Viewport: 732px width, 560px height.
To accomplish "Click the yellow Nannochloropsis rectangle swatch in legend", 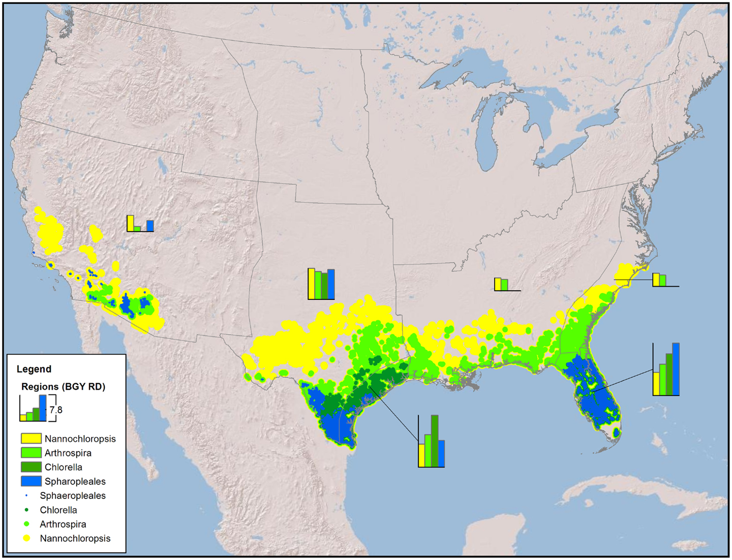I will (31, 439).
